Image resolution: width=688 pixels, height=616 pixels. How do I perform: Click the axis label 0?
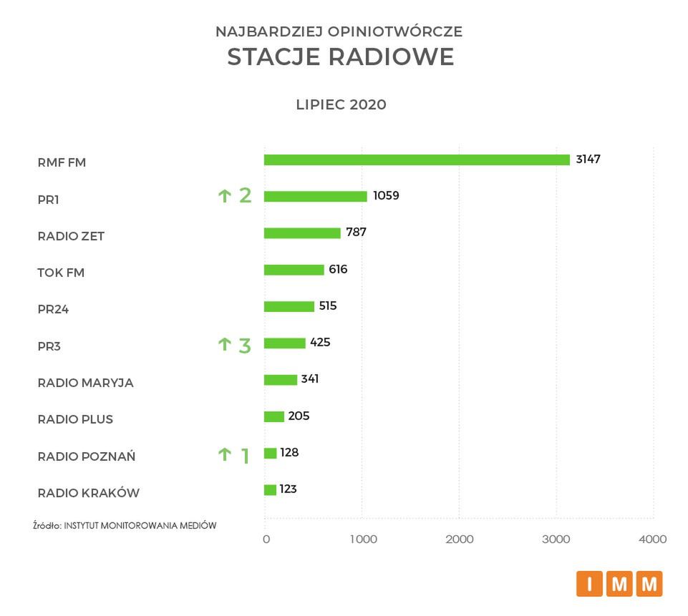(x=266, y=539)
